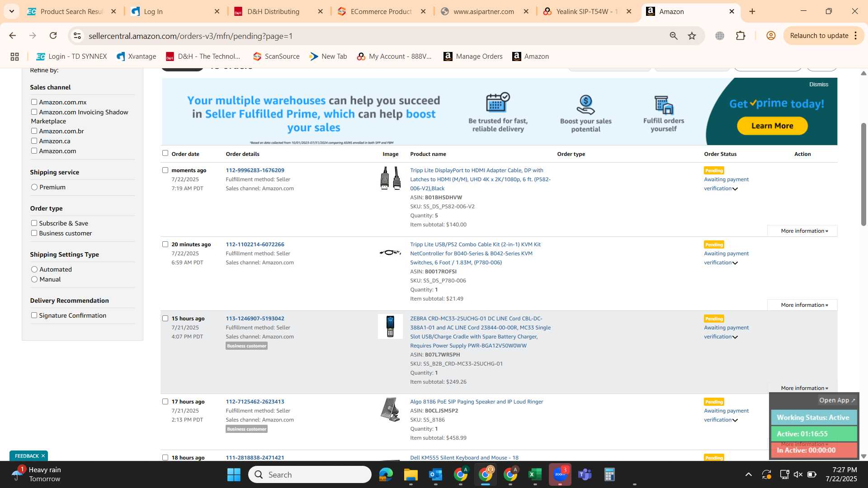
Task: Open More information for Zebra cradle order
Action: click(802, 388)
